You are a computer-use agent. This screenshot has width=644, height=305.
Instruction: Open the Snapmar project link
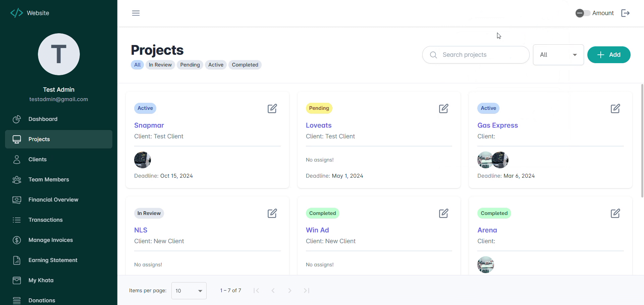pos(149,125)
